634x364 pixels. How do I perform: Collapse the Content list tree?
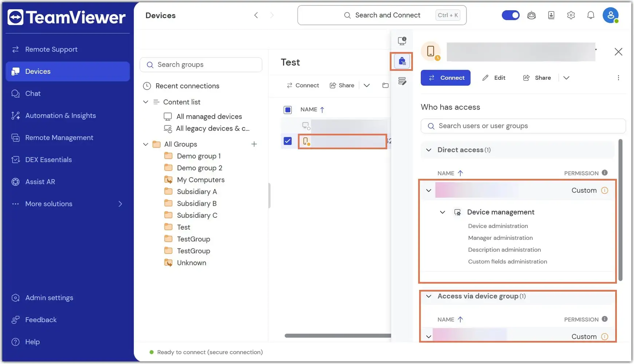pyautogui.click(x=145, y=102)
